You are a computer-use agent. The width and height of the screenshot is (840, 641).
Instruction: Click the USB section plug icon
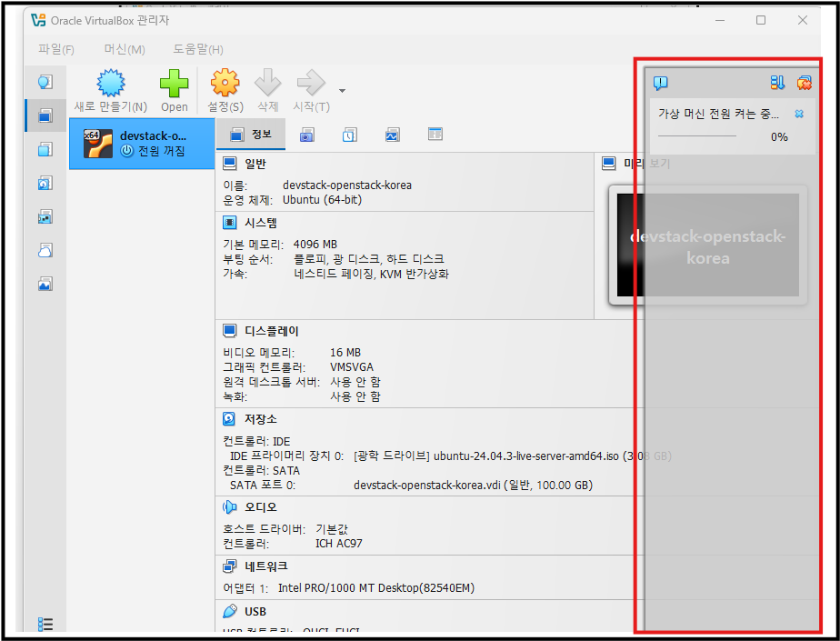tap(229, 611)
